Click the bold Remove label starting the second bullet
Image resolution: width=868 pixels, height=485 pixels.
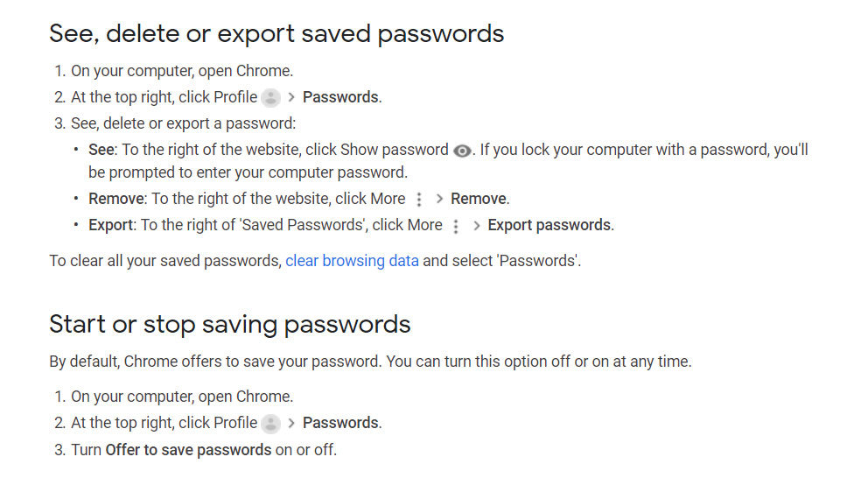pyautogui.click(x=116, y=199)
